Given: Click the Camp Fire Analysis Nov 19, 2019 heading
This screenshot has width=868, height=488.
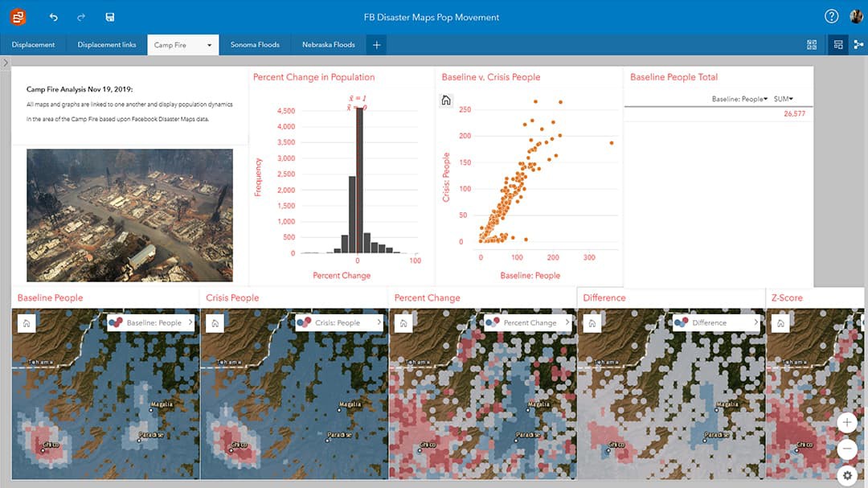Looking at the screenshot, I should (80, 89).
